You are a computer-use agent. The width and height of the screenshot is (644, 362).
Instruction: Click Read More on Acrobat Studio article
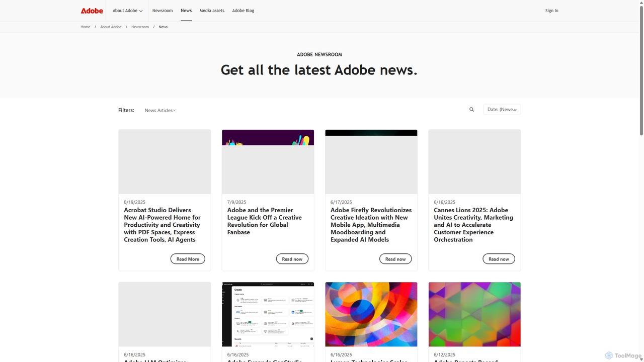pos(188,259)
